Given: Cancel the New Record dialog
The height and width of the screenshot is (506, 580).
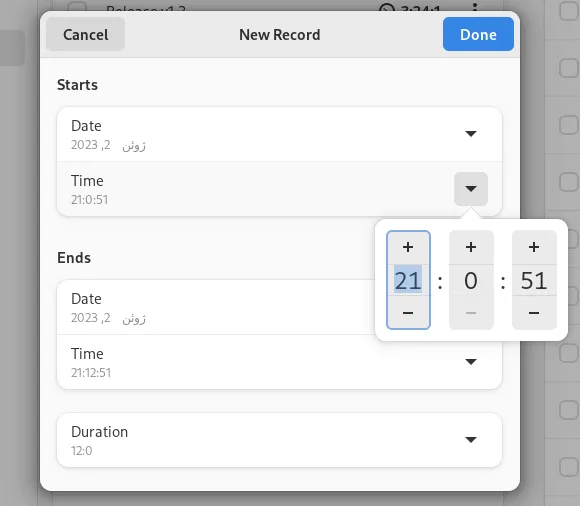Looking at the screenshot, I should tap(85, 34).
